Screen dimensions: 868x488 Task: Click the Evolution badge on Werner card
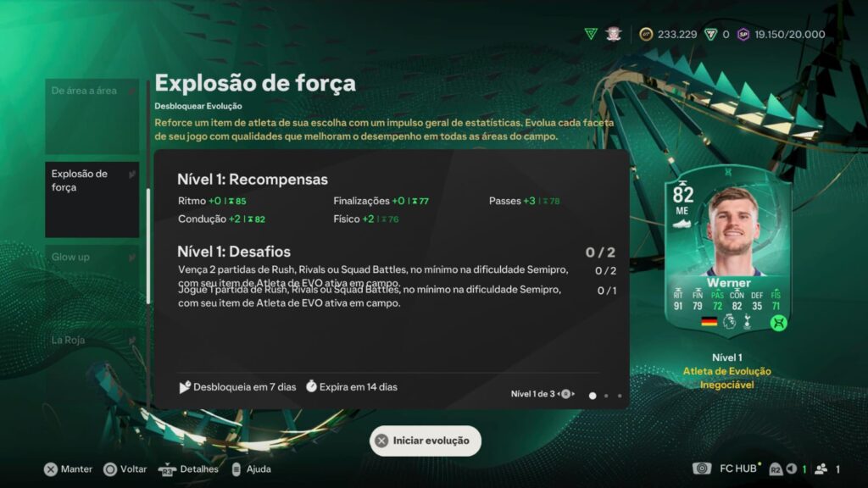(778, 323)
